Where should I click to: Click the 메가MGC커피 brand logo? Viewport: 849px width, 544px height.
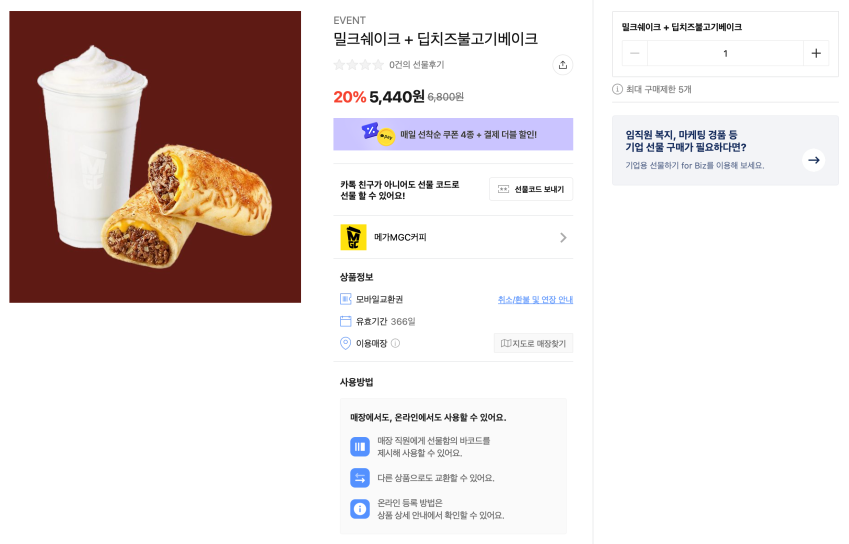coord(353,237)
